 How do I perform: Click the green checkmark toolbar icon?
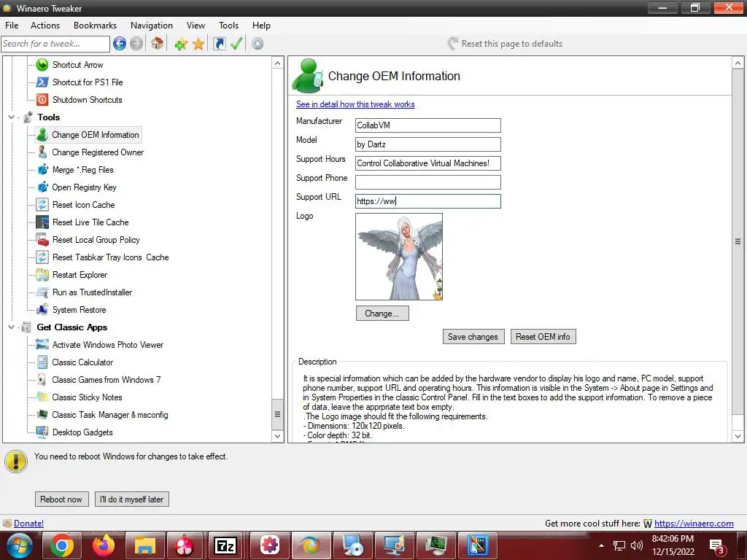click(x=236, y=44)
